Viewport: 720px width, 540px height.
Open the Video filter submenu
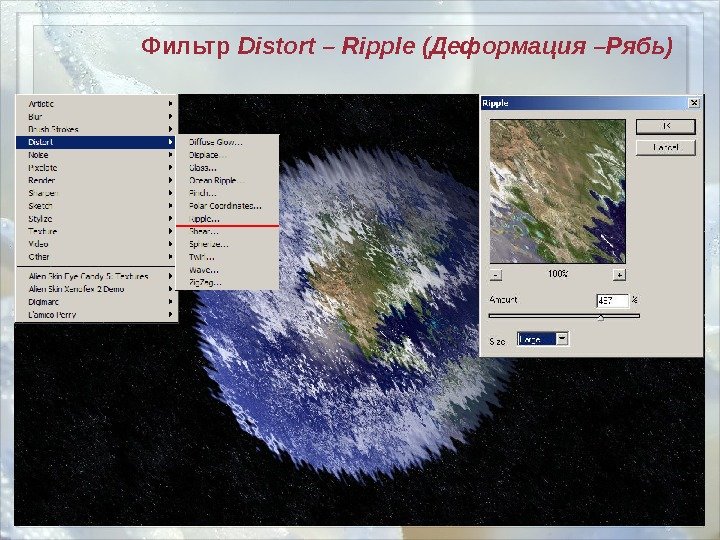(96, 244)
